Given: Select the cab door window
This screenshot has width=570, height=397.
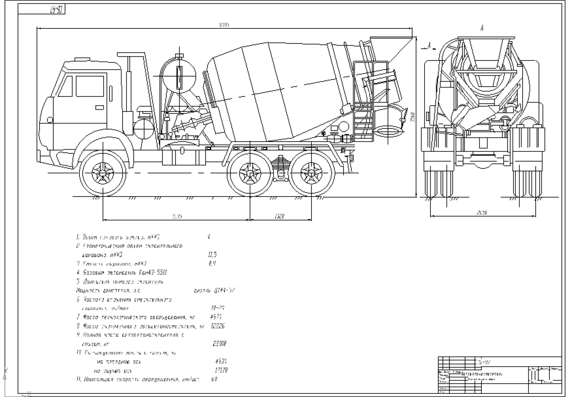Looking at the screenshot, I should tap(90, 86).
